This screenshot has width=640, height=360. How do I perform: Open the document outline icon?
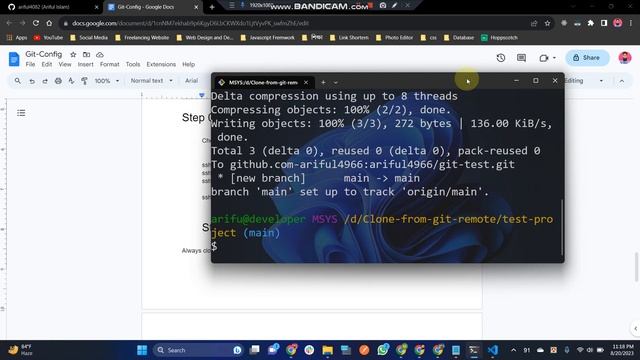[x=21, y=113]
